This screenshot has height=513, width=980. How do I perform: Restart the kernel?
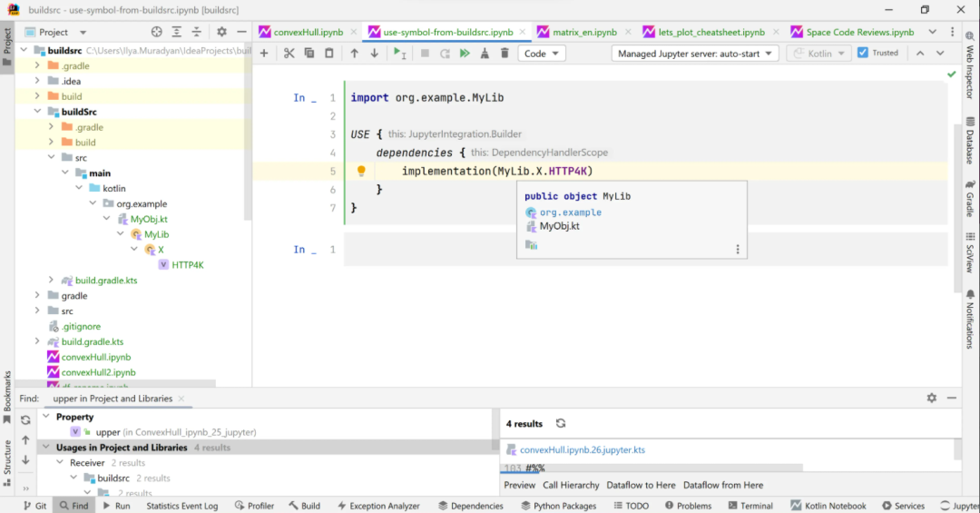coord(445,54)
